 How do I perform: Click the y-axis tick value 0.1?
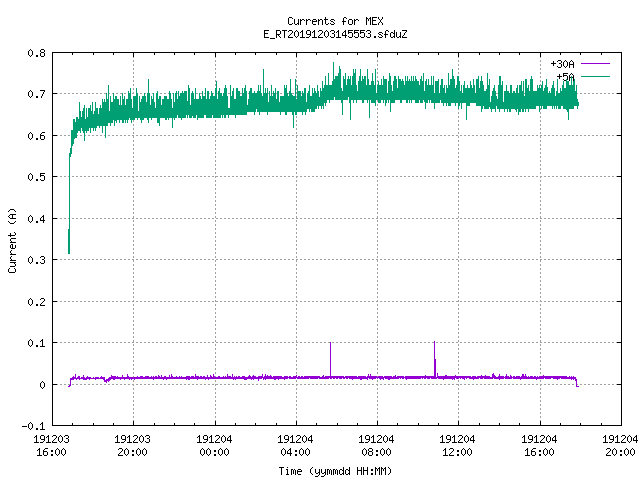pyautogui.click(x=36, y=343)
